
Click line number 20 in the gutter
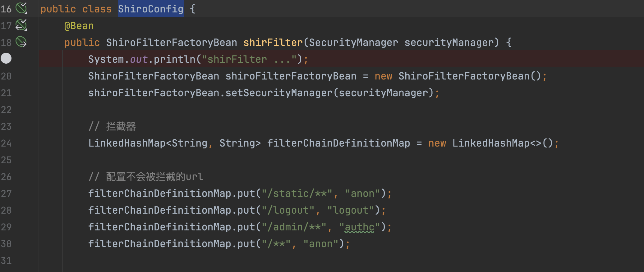6,76
